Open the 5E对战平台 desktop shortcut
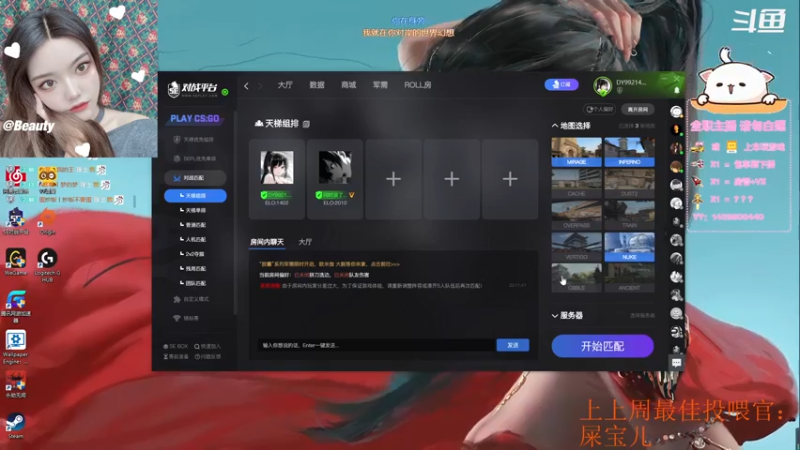 (16, 221)
